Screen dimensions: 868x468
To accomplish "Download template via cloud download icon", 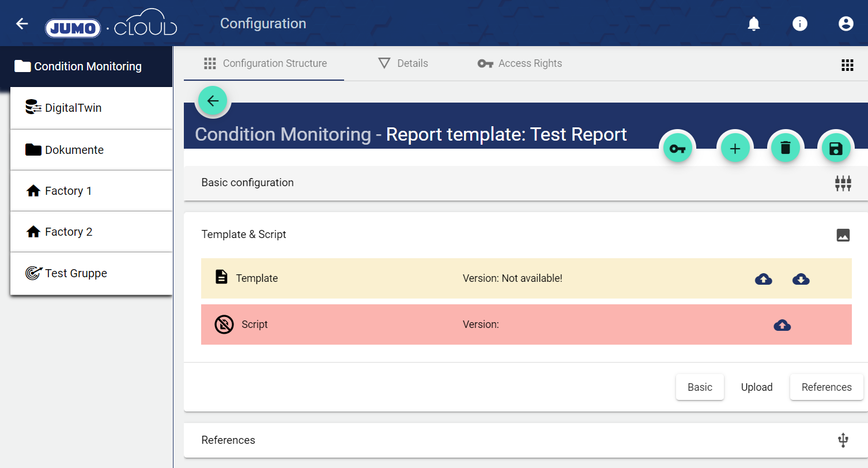I will pyautogui.click(x=801, y=279).
